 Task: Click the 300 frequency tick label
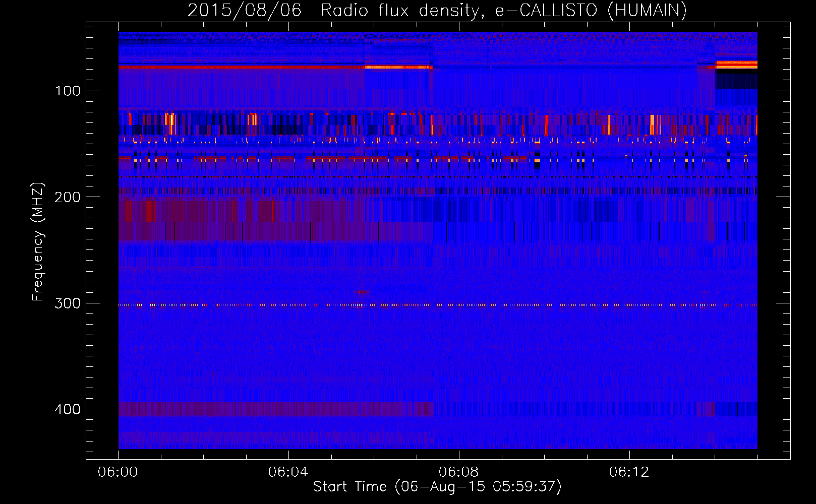click(68, 303)
